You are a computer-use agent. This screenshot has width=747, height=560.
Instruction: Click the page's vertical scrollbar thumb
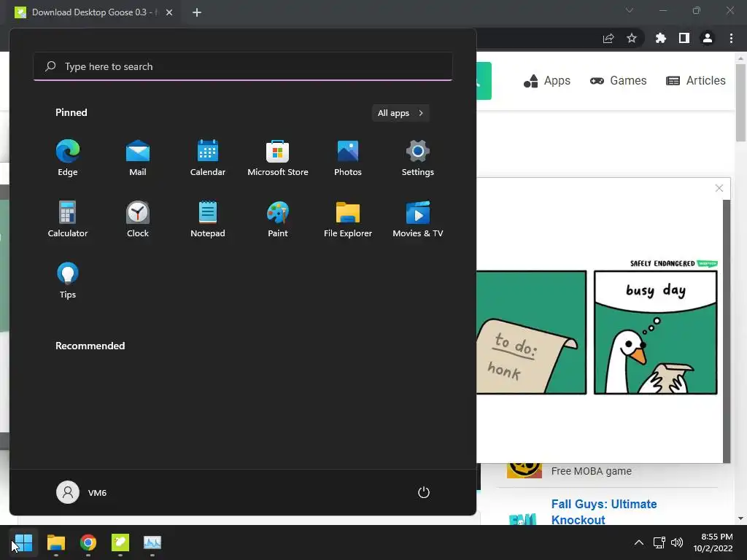click(x=740, y=102)
